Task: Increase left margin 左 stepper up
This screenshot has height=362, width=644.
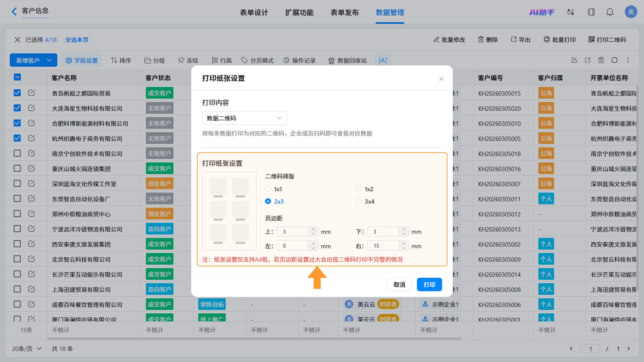Action: click(313, 243)
